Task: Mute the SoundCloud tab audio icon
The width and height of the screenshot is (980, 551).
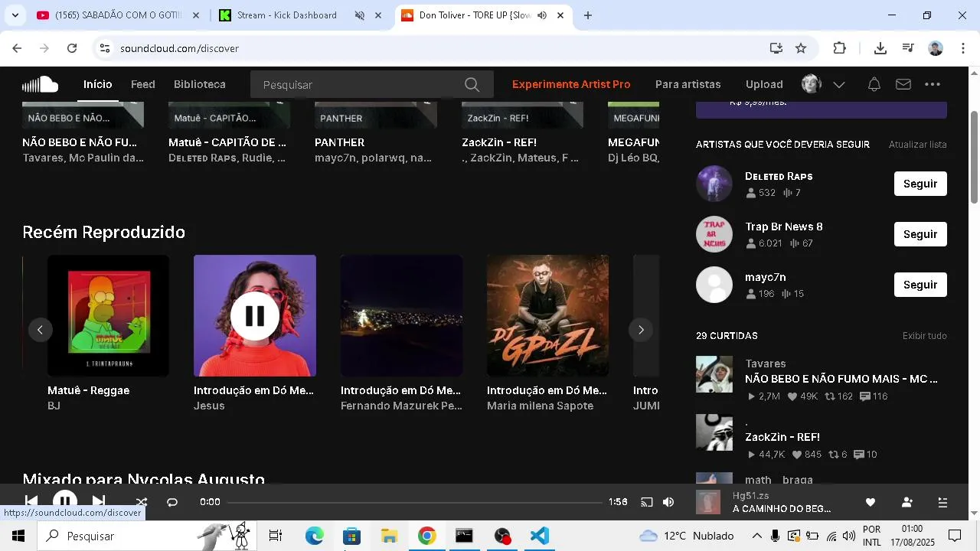Action: coord(542,15)
